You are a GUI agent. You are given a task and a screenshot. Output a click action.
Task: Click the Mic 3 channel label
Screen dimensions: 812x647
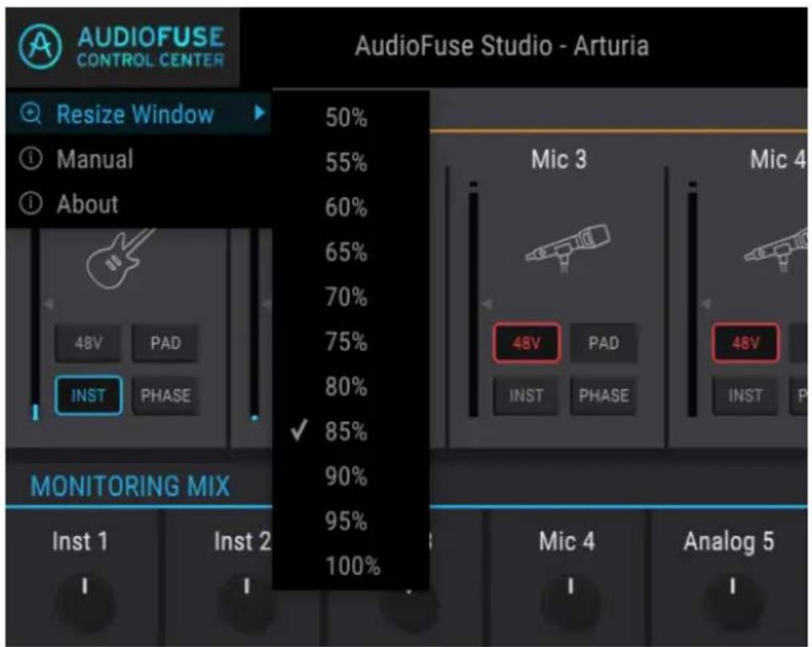tap(559, 159)
